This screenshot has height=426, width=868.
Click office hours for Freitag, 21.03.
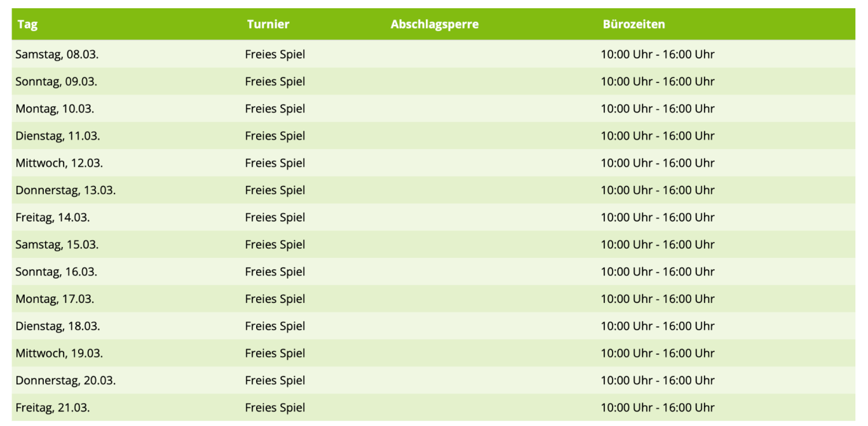(x=658, y=408)
